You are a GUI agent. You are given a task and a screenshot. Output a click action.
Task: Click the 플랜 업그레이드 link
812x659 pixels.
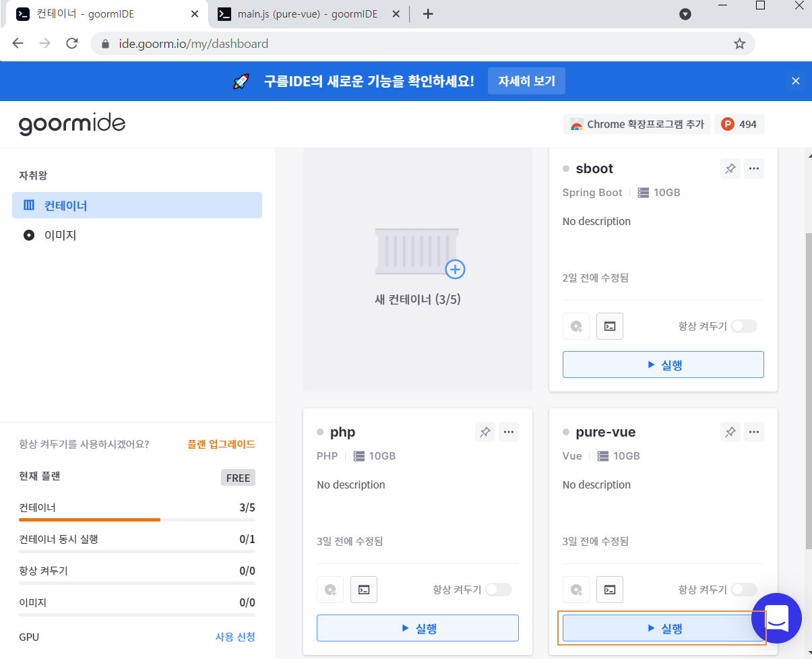(221, 445)
